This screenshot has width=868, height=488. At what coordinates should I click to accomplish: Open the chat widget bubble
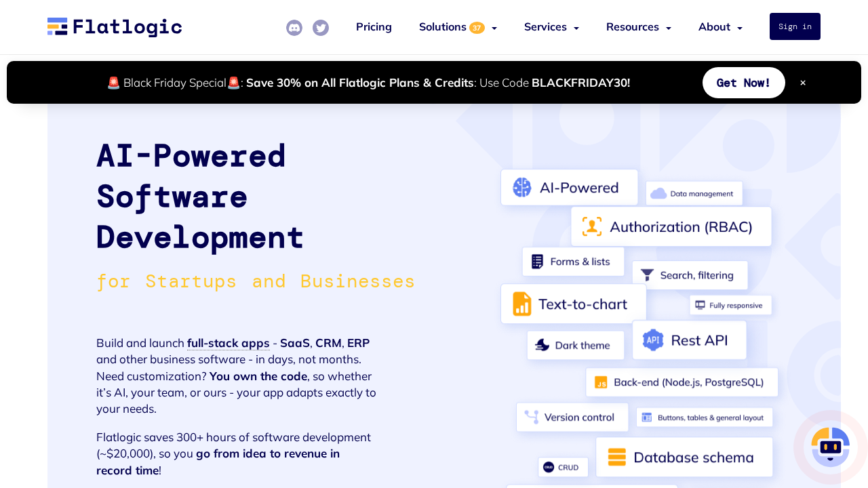830,447
